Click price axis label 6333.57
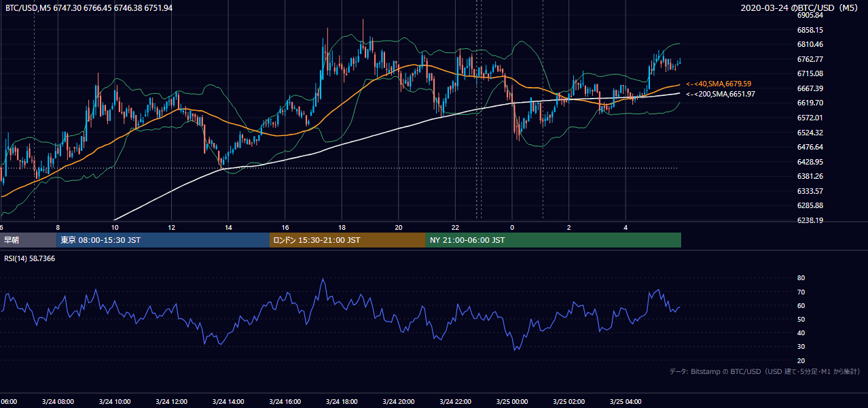 point(810,191)
